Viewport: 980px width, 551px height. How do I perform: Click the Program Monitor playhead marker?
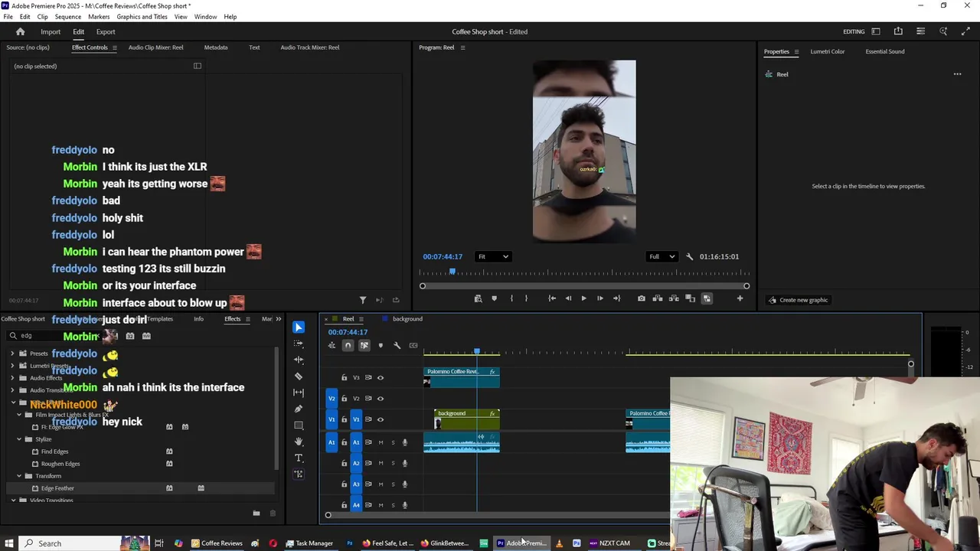pyautogui.click(x=452, y=272)
